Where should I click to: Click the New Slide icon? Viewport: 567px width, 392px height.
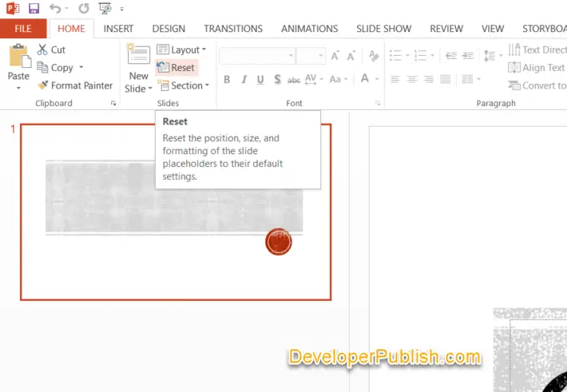point(138,54)
